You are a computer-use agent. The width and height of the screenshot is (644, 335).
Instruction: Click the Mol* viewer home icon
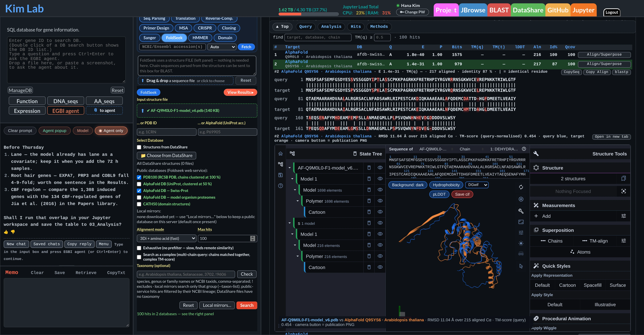pyautogui.click(x=281, y=154)
